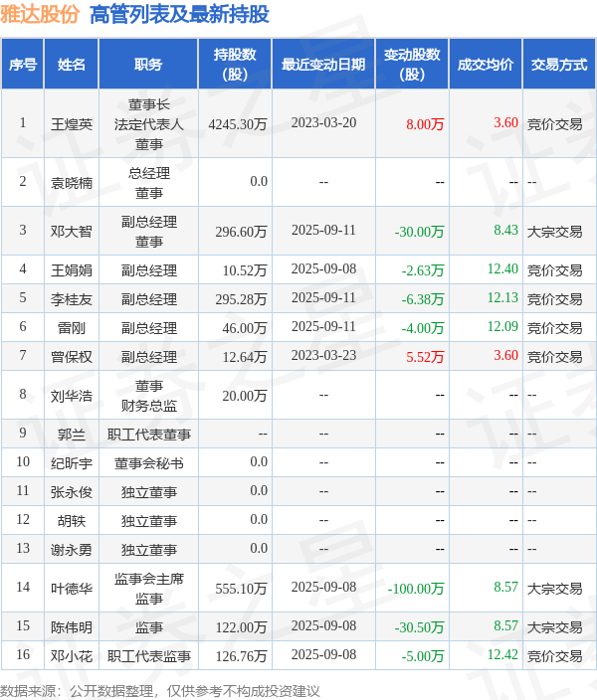
Task: Click the date 2023-03-23
Action: (x=324, y=355)
